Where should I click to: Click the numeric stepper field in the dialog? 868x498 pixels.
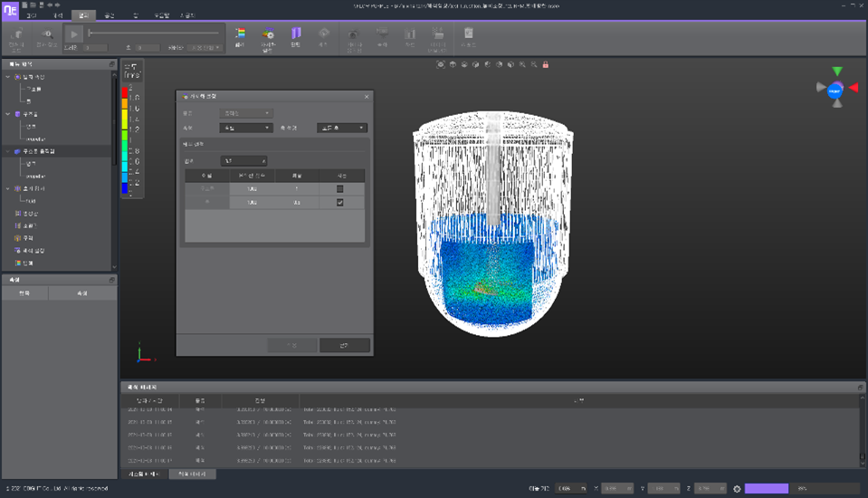coord(244,160)
